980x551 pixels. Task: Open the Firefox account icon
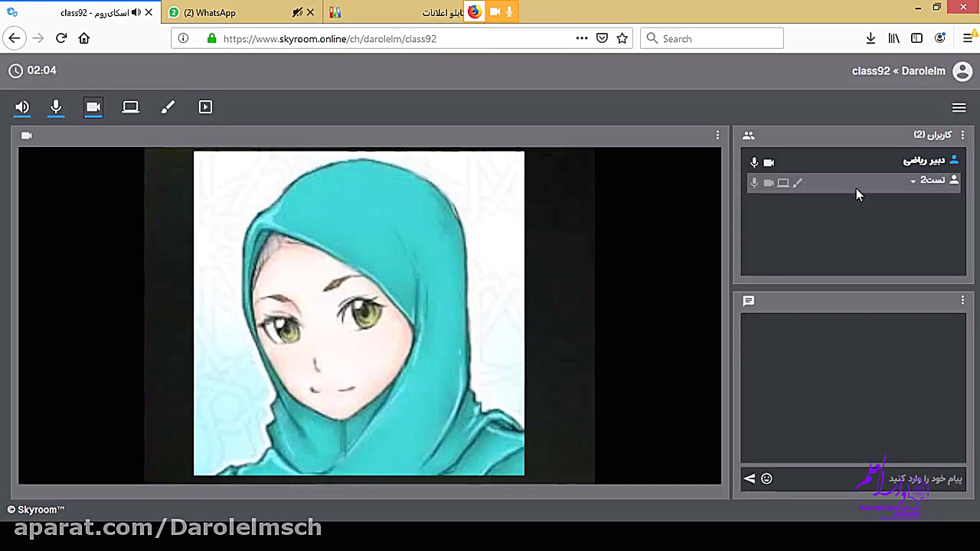coord(940,38)
